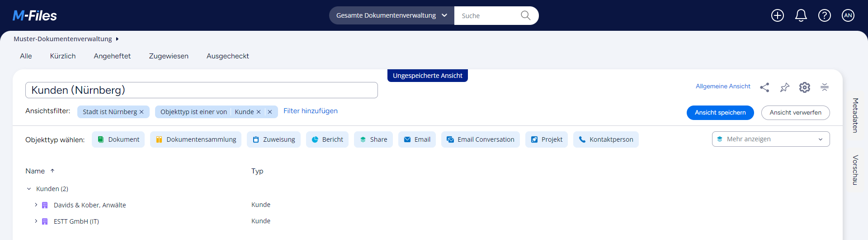Click the search magnifier icon
The height and width of the screenshot is (240, 868).
coord(525,15)
